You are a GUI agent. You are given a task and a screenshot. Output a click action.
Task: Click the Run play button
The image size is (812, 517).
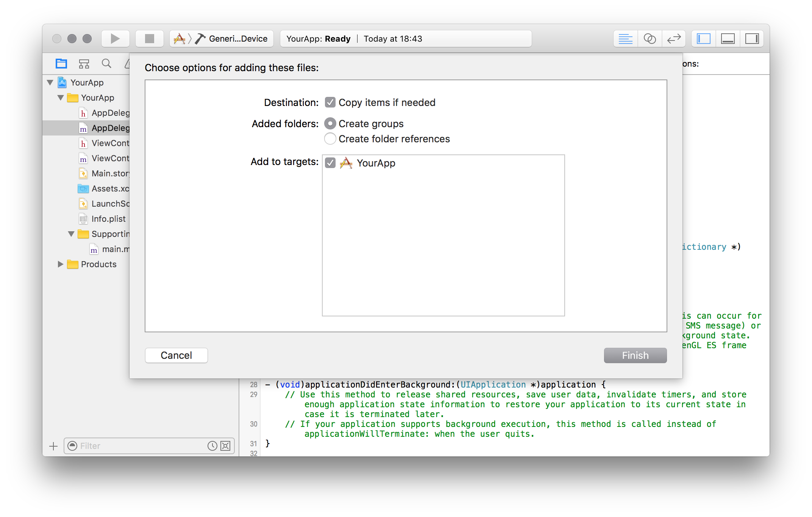coord(115,39)
